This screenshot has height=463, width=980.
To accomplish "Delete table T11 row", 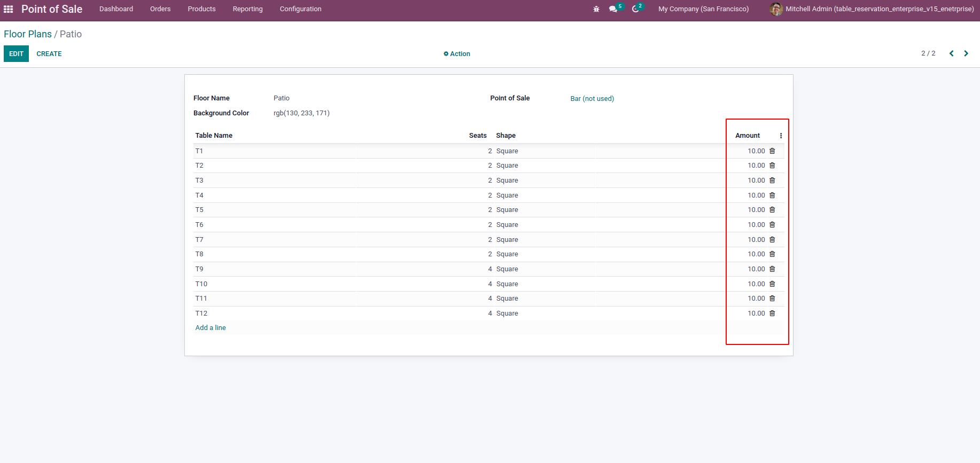I will pyautogui.click(x=772, y=299).
